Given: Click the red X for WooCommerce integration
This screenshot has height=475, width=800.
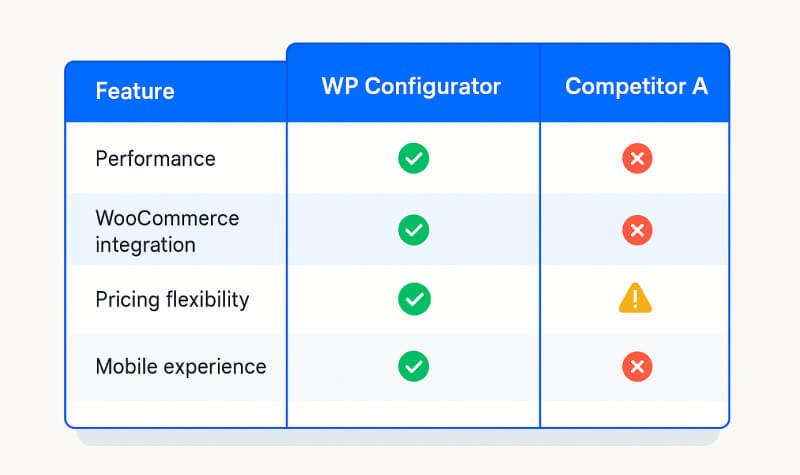Looking at the screenshot, I should 636,230.
